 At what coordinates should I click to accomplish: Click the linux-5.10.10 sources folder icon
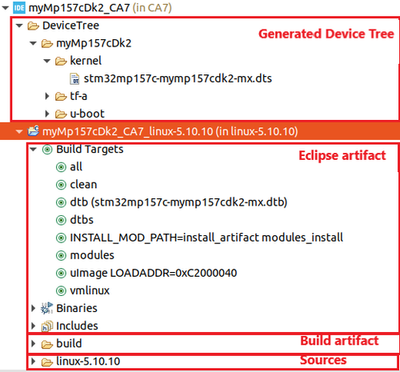47,362
